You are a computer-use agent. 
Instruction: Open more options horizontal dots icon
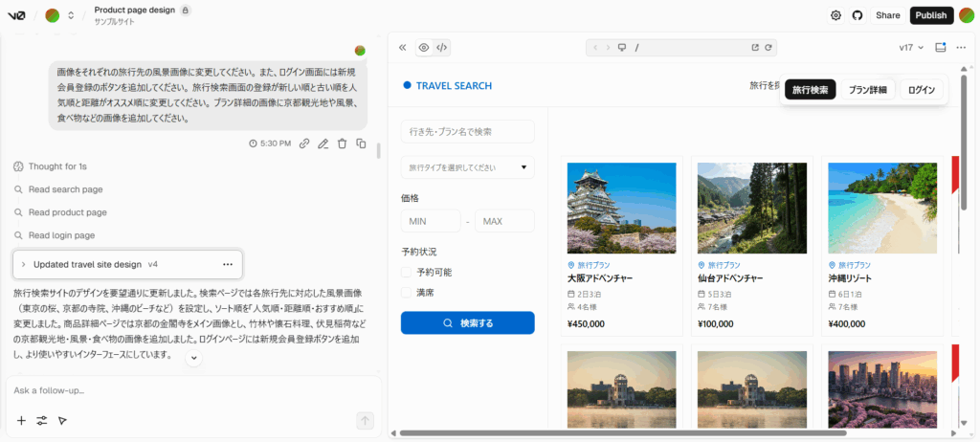pos(962,48)
